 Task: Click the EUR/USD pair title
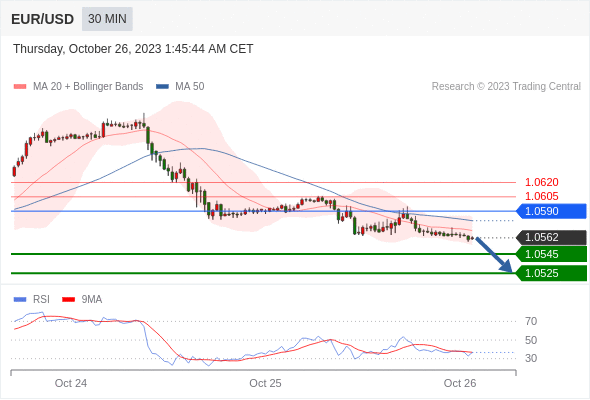point(43,19)
